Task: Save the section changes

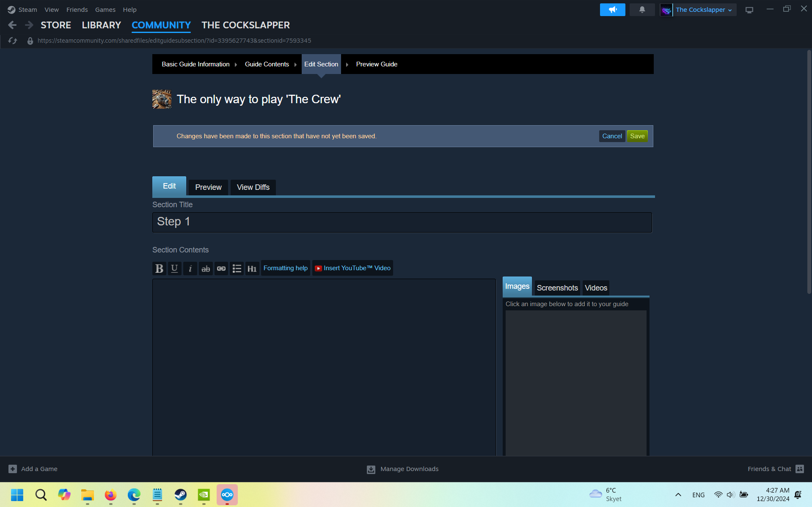Action: (637, 136)
